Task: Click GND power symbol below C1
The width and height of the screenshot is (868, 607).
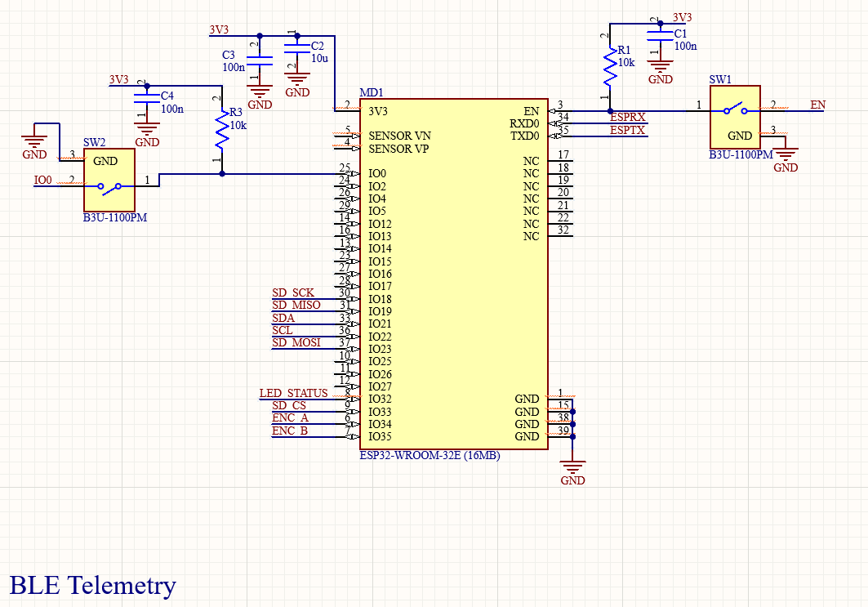Action: [660, 72]
